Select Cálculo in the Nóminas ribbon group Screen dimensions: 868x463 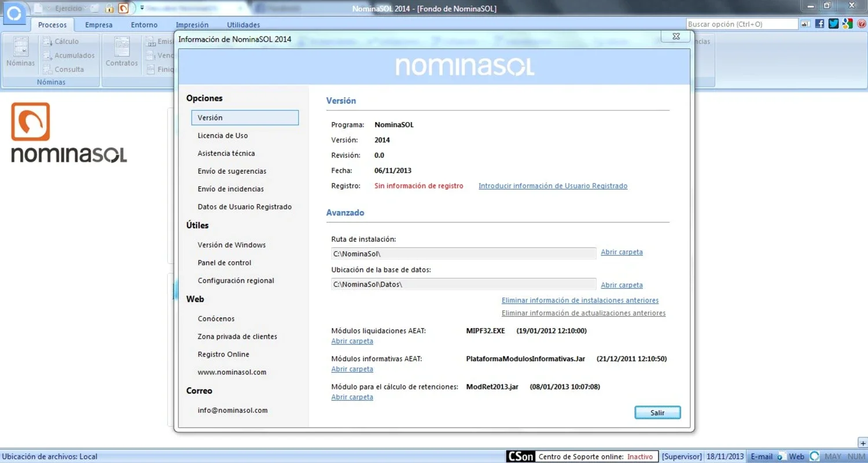61,41
